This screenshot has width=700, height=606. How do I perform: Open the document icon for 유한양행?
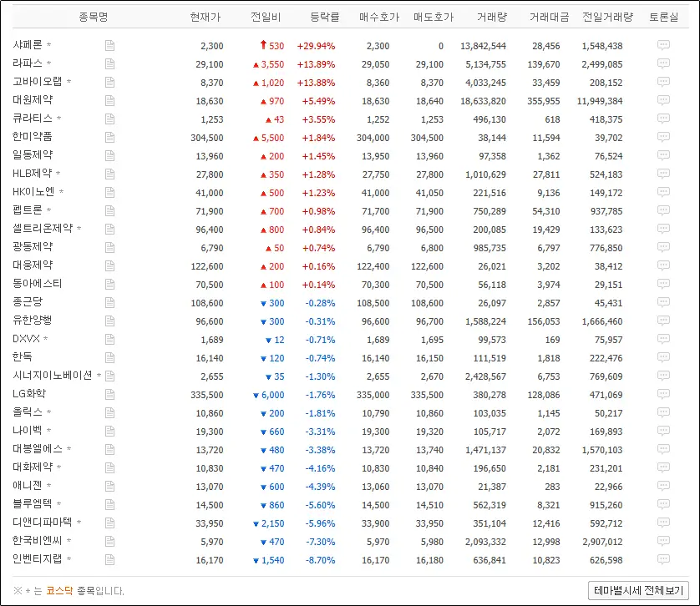[x=109, y=321]
